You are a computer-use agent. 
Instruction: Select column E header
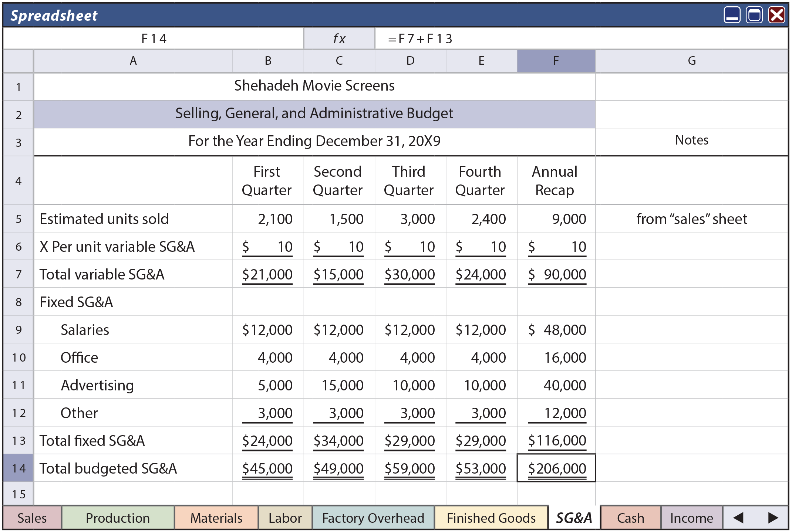(481, 61)
